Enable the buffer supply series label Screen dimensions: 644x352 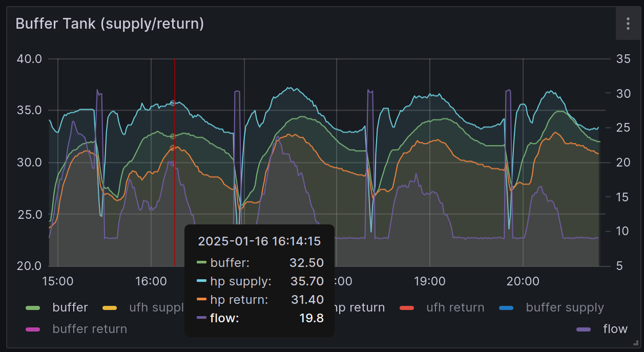click(x=565, y=308)
